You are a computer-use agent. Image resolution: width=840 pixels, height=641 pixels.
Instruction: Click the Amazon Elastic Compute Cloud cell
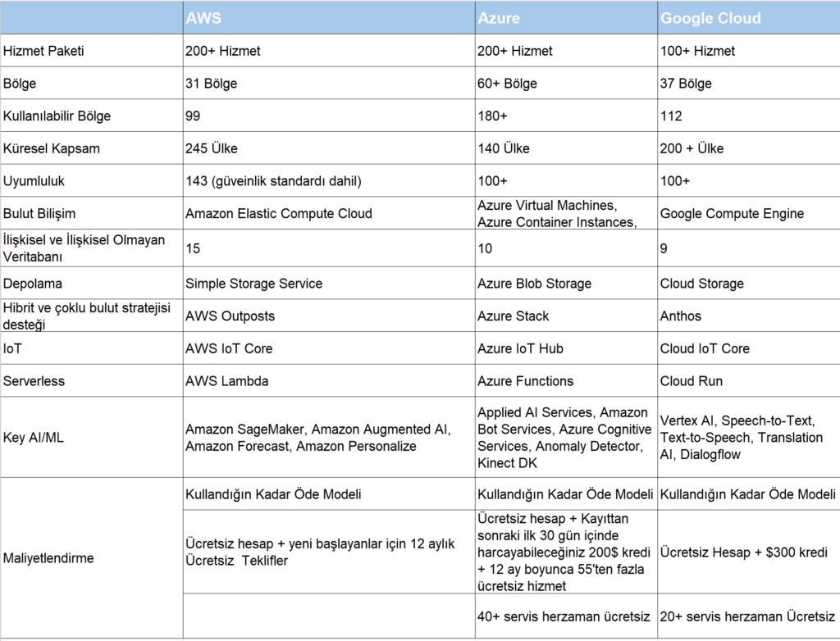328,213
